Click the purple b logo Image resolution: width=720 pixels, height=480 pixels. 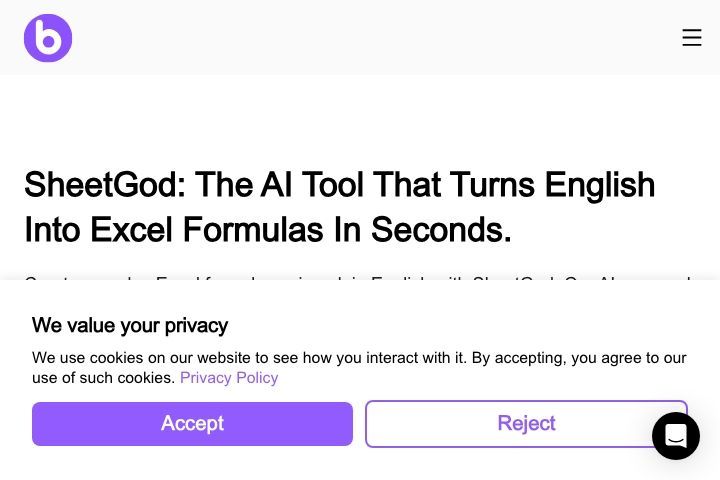(48, 38)
